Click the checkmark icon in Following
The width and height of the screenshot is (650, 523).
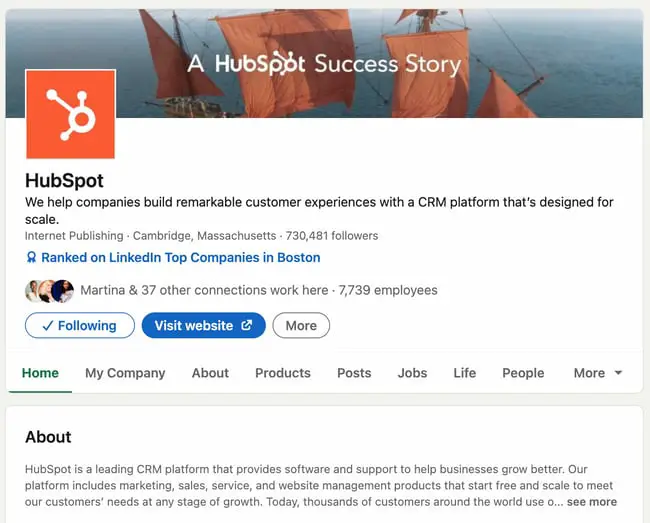[47, 326]
